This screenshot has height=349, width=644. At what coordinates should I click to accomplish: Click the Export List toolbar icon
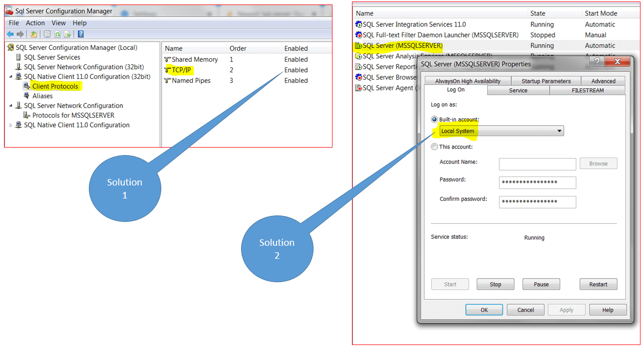pyautogui.click(x=68, y=34)
